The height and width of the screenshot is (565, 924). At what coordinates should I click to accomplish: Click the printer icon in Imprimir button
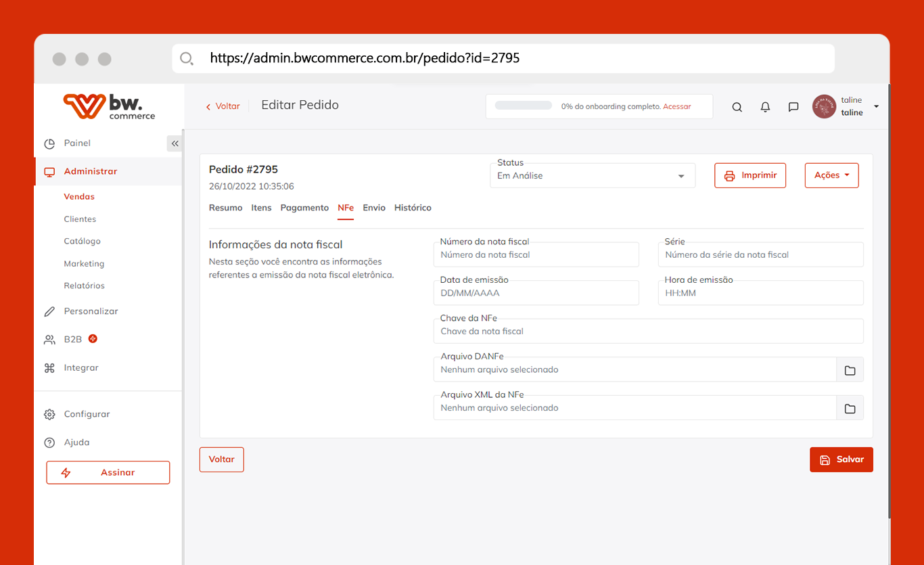(729, 176)
